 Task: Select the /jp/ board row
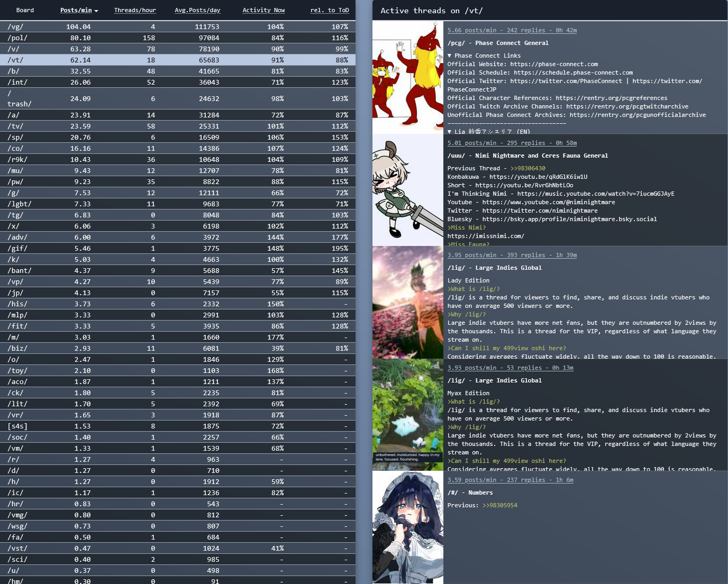[178, 293]
